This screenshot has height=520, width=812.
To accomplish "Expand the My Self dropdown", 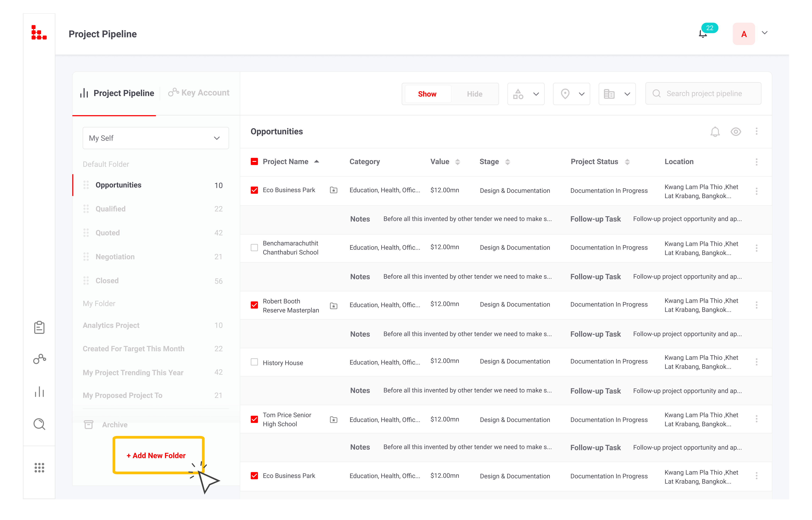I will [155, 138].
